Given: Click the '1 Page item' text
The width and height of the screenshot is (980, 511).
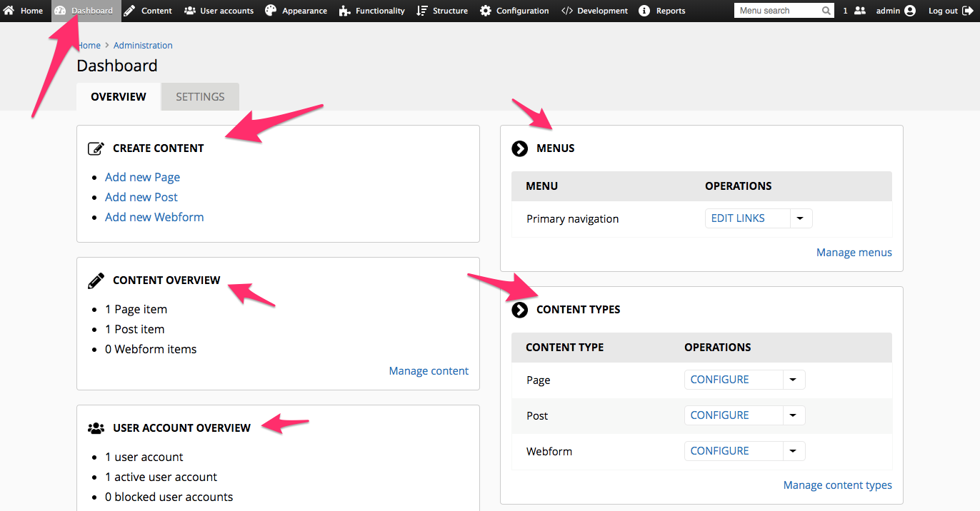Looking at the screenshot, I should tap(136, 309).
